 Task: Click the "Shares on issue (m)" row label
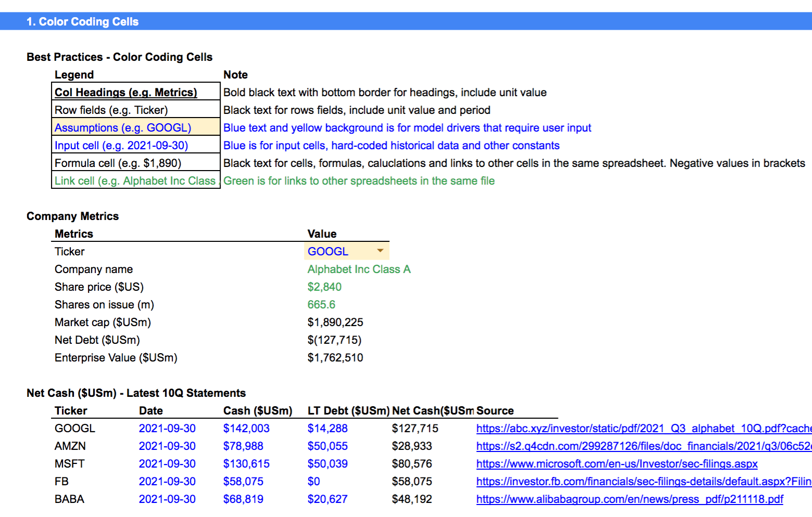pos(104,305)
